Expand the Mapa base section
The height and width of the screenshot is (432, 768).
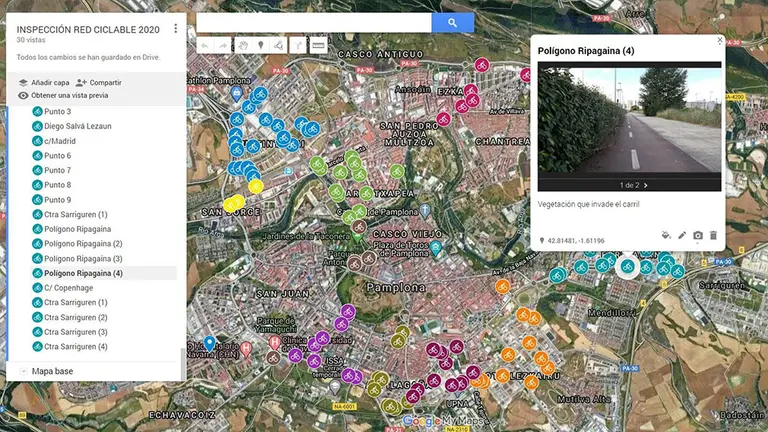pos(23,371)
